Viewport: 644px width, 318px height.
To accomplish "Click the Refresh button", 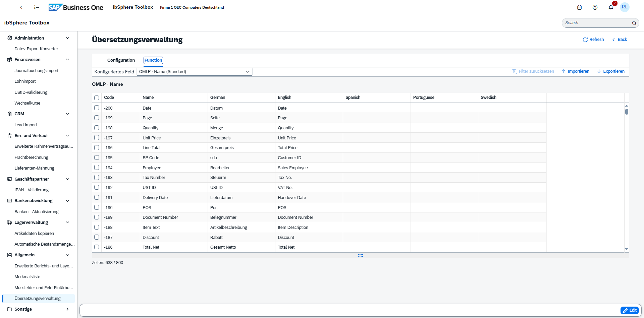I will (x=593, y=40).
